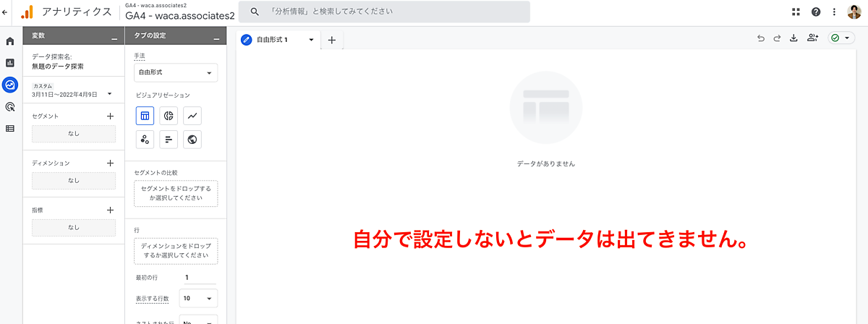The width and height of the screenshot is (868, 324).
Task: Open the 手法 自由形式 dropdown
Action: click(176, 73)
